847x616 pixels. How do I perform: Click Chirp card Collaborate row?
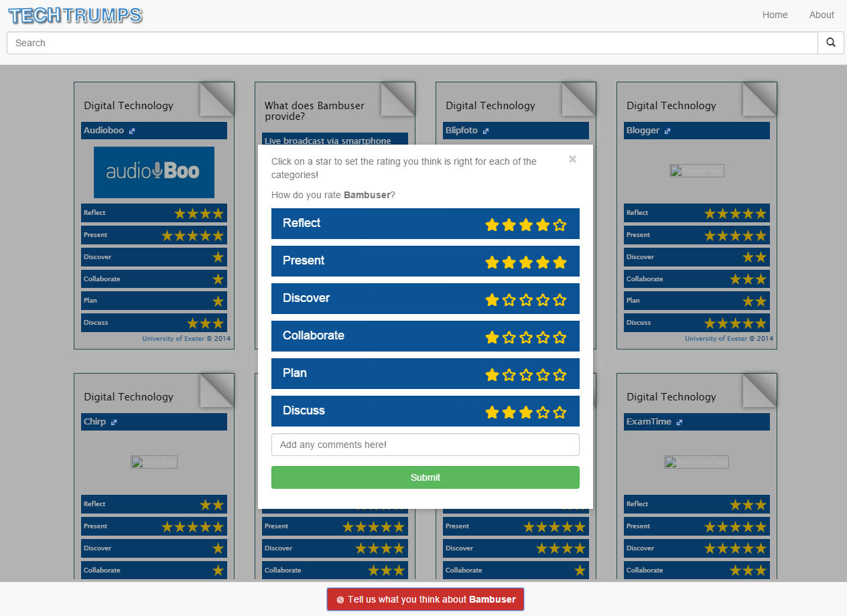[154, 570]
